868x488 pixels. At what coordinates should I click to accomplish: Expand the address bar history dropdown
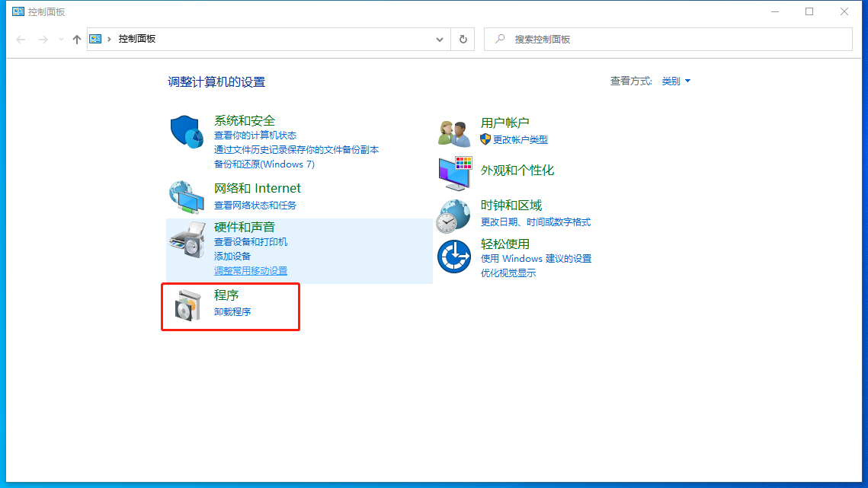440,40
